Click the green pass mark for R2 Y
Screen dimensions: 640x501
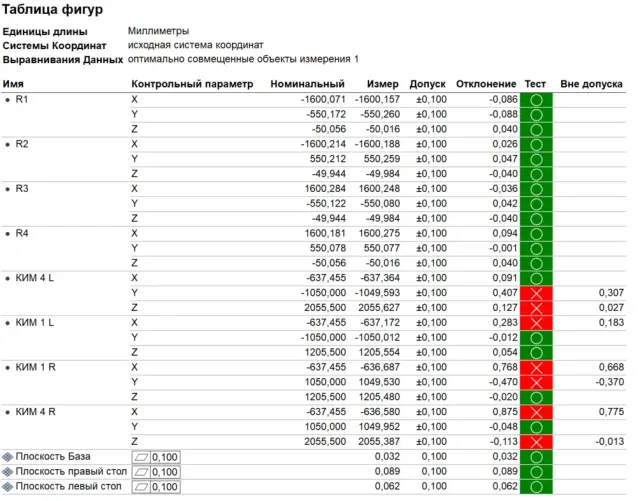536,160
